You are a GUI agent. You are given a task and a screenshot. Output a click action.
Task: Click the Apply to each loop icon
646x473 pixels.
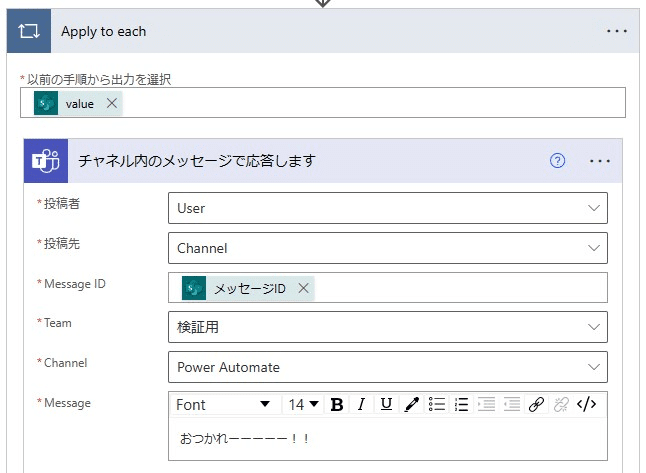pos(29,31)
